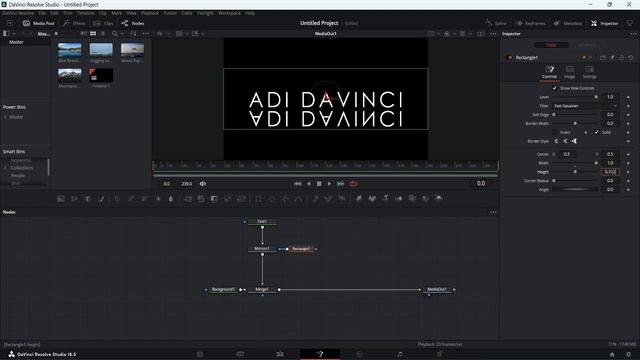640x360 pixels.
Task: Switch to the Modifiers tab in Inspector
Action: pos(587,45)
